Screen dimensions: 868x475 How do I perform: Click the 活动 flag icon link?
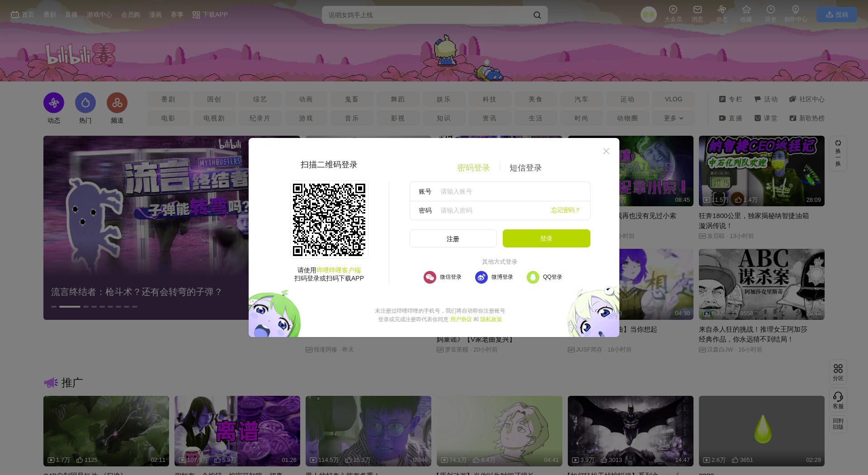click(766, 99)
